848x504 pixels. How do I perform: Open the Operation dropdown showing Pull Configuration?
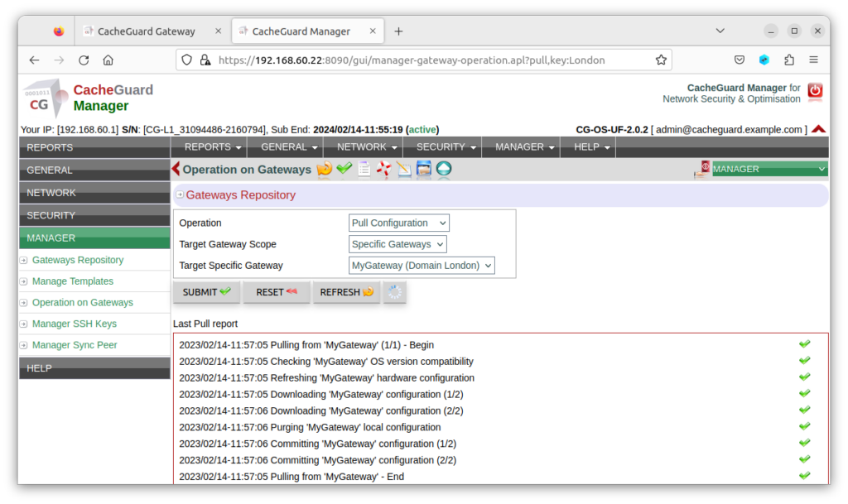tap(398, 223)
